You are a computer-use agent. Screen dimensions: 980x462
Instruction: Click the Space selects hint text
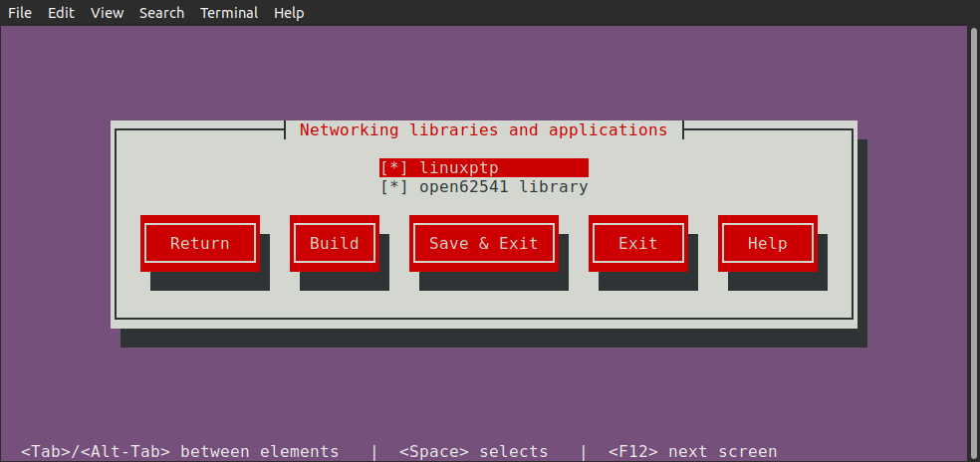tap(473, 451)
